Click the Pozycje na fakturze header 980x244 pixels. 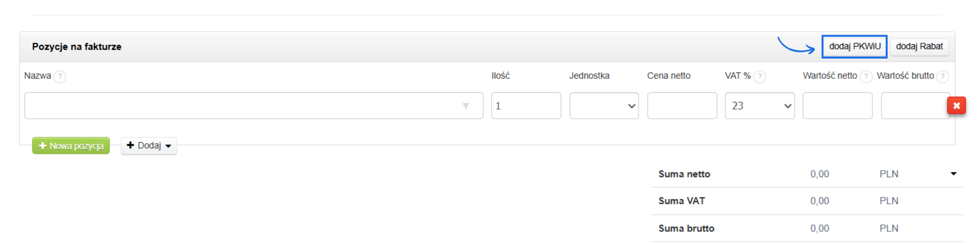(77, 46)
